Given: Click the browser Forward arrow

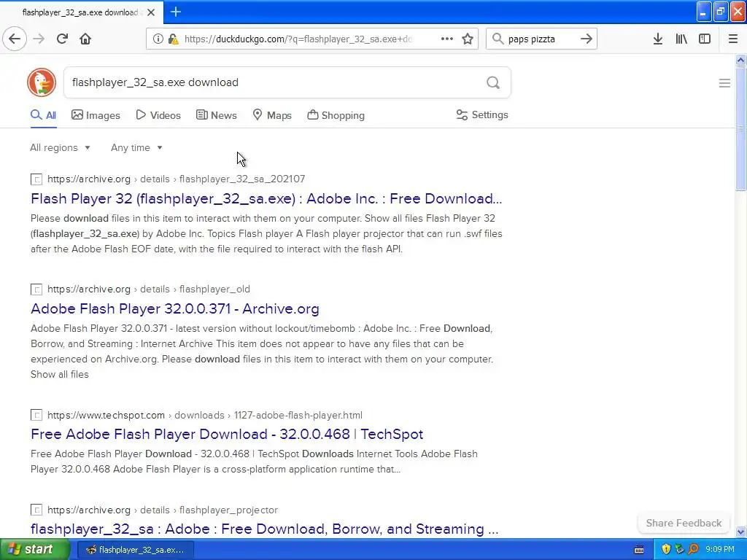Looking at the screenshot, I should pos(39,39).
